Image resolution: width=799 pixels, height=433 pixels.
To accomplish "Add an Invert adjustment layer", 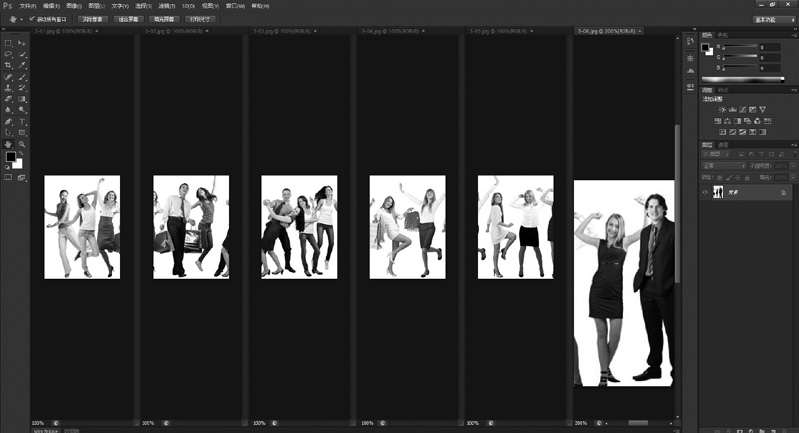I will point(723,132).
